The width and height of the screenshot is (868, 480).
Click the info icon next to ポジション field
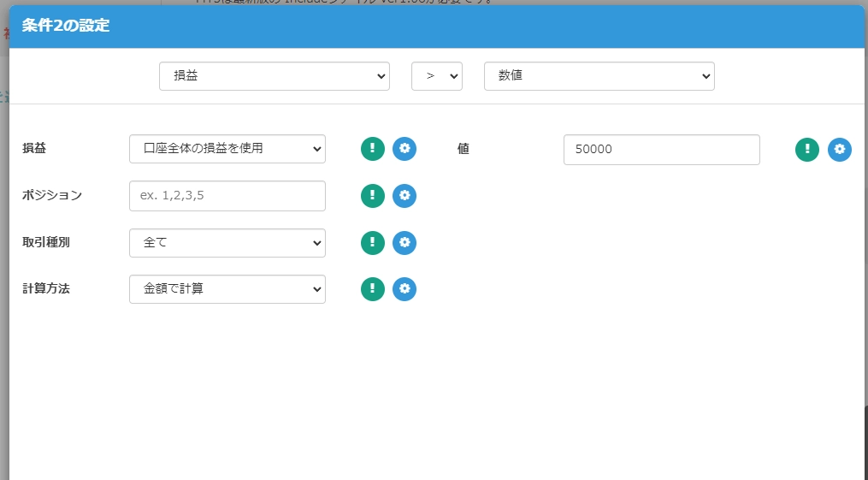372,196
